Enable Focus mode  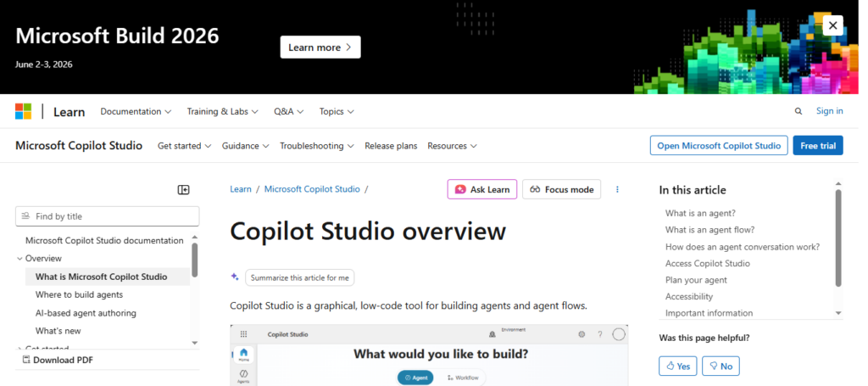(561, 189)
